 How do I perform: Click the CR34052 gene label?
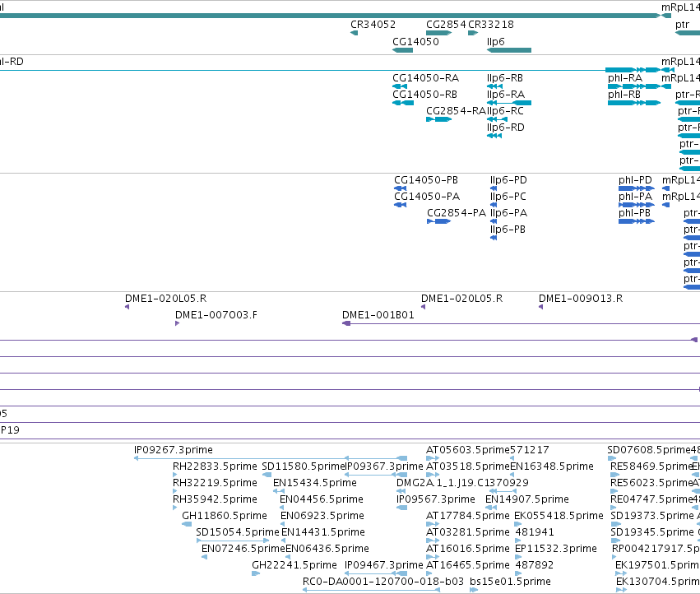click(373, 25)
